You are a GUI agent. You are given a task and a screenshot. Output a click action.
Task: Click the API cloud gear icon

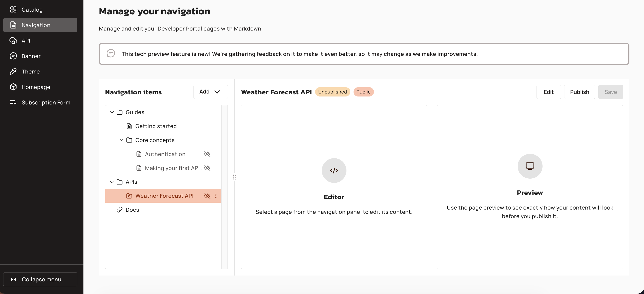[x=13, y=41]
